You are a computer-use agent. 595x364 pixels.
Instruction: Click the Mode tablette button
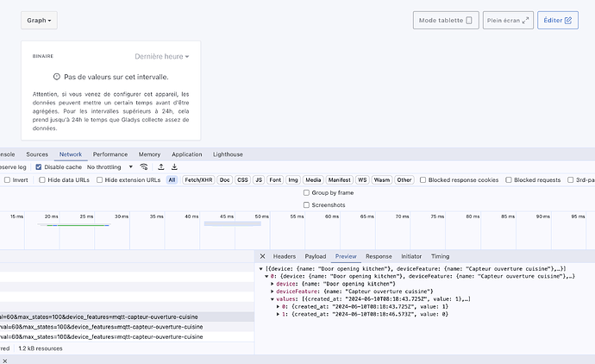(x=446, y=21)
